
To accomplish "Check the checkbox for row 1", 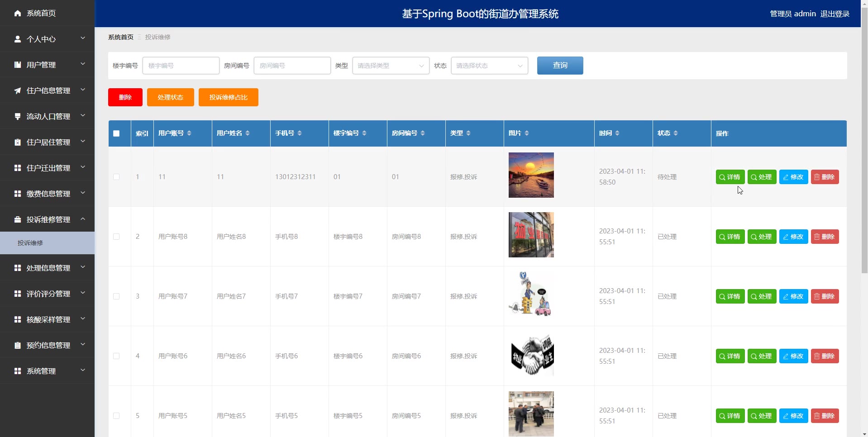I will (x=116, y=177).
